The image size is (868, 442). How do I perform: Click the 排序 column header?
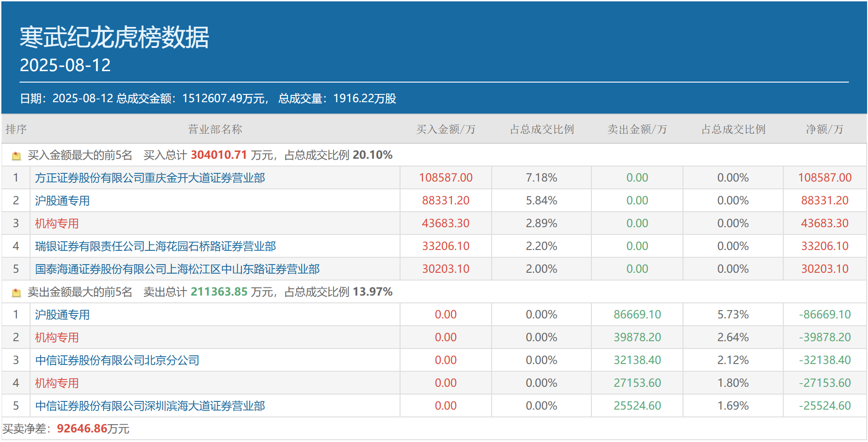pos(16,130)
